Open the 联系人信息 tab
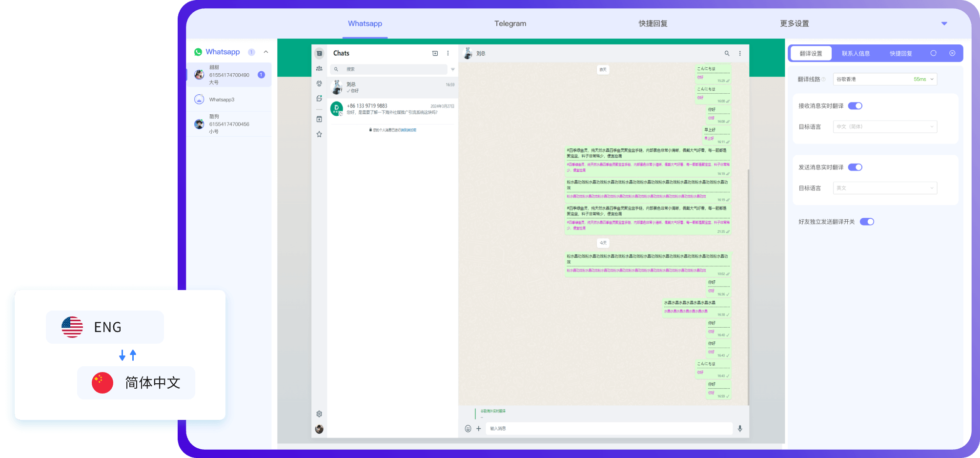 [856, 53]
